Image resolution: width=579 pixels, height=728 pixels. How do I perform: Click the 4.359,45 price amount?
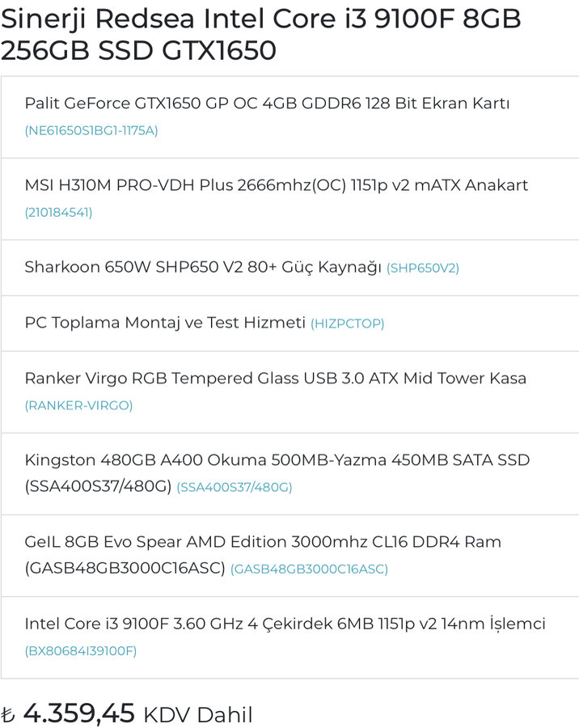(79, 713)
